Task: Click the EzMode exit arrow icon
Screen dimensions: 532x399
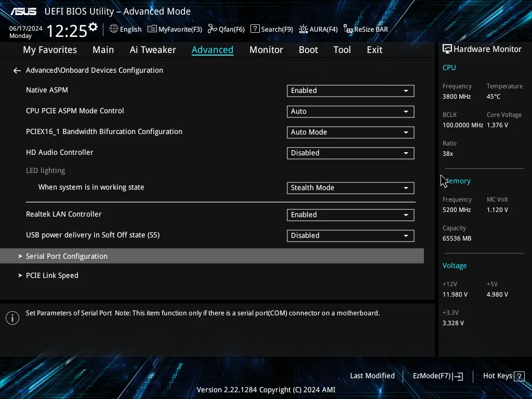Action: pyautogui.click(x=458, y=376)
